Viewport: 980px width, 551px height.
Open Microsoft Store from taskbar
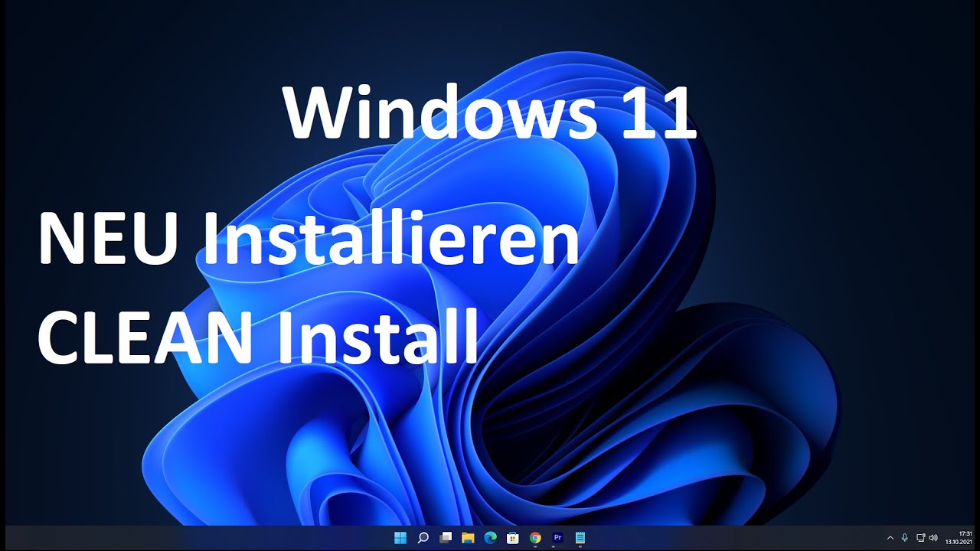tap(513, 538)
